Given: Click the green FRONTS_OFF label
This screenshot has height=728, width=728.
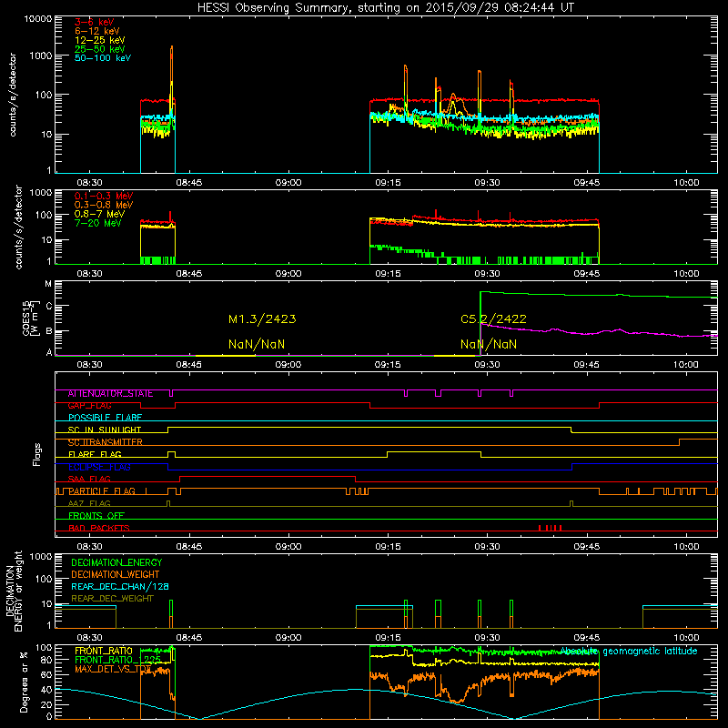Looking at the screenshot, I should coord(96,516).
